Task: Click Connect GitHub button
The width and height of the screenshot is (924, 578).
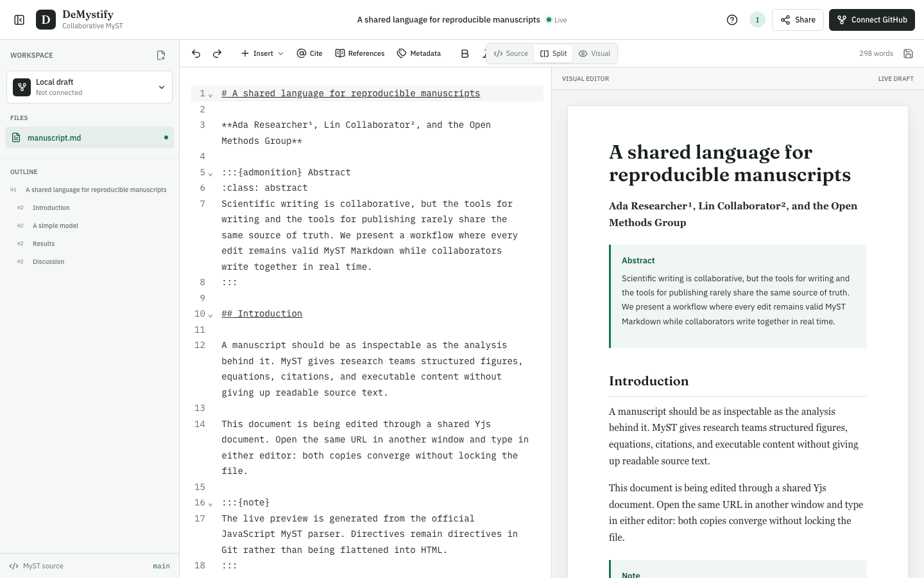Action: [x=872, y=20]
